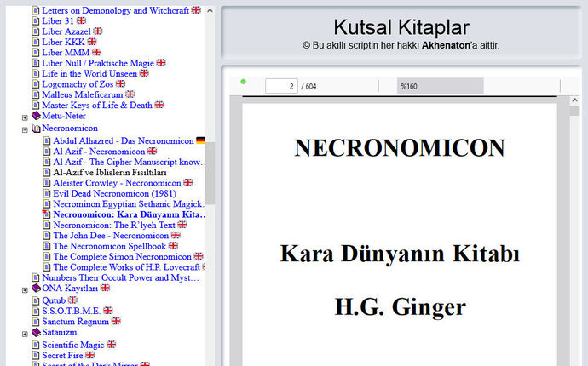Viewport: 588px width, 366px height.
Task: Open Aleister Crowley - Necronomicon
Action: (x=117, y=183)
